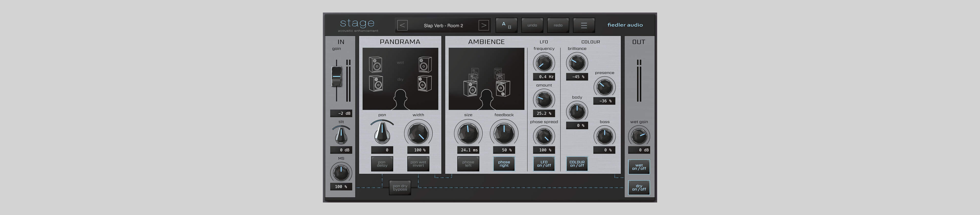This screenshot has width=980, height=215.
Task: Click the next preset arrow
Action: [x=483, y=26]
